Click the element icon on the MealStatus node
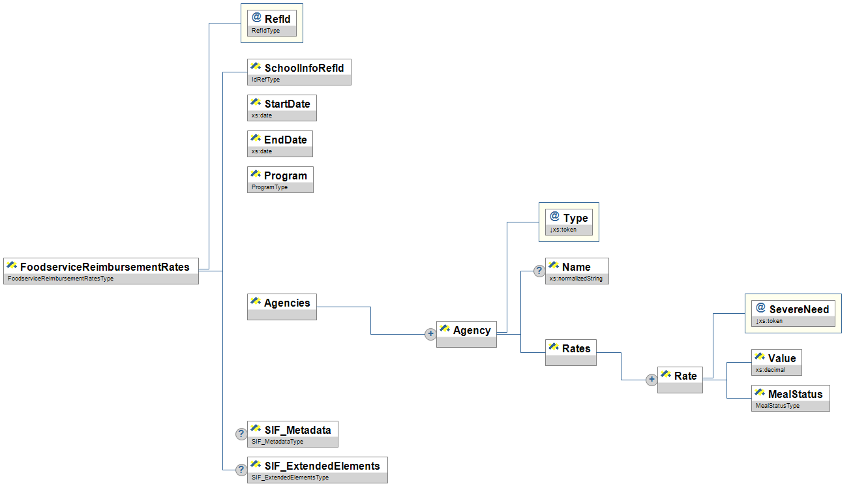 tap(760, 393)
